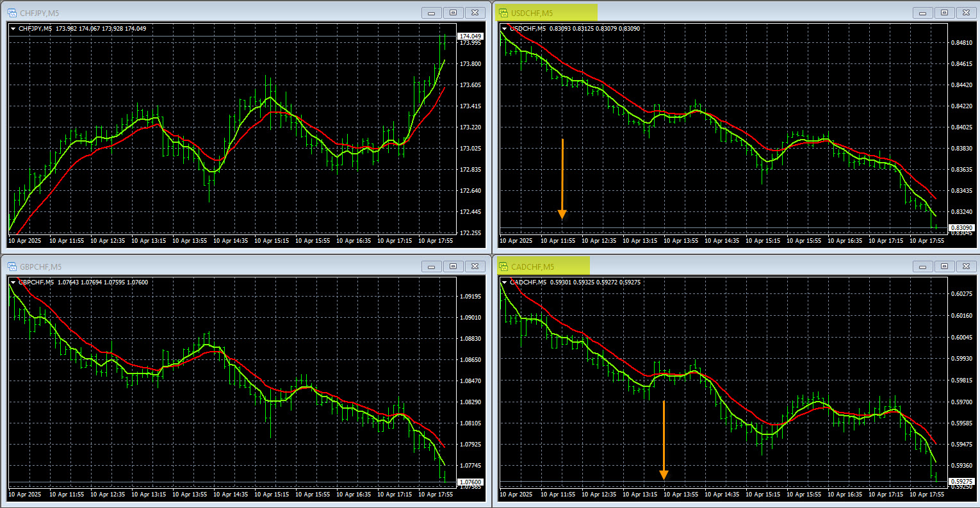Minimize the GBPCHF chart window

click(432, 266)
